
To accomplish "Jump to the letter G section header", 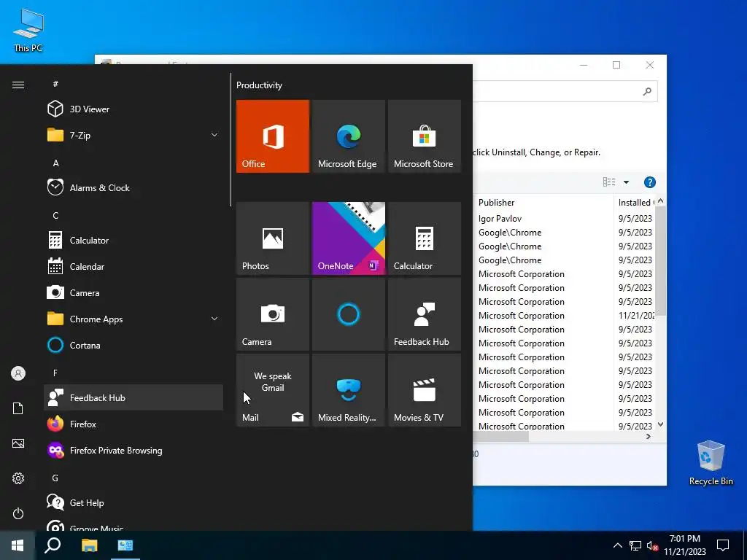I will coord(55,478).
